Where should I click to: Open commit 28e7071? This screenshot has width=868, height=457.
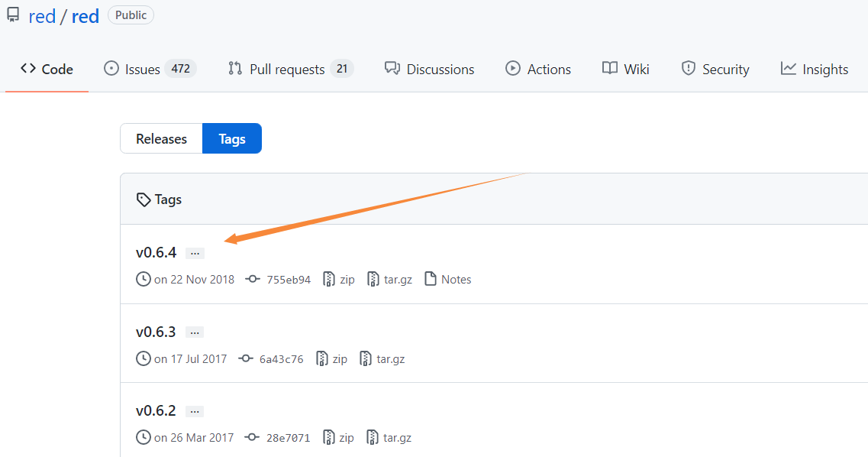tap(288, 438)
